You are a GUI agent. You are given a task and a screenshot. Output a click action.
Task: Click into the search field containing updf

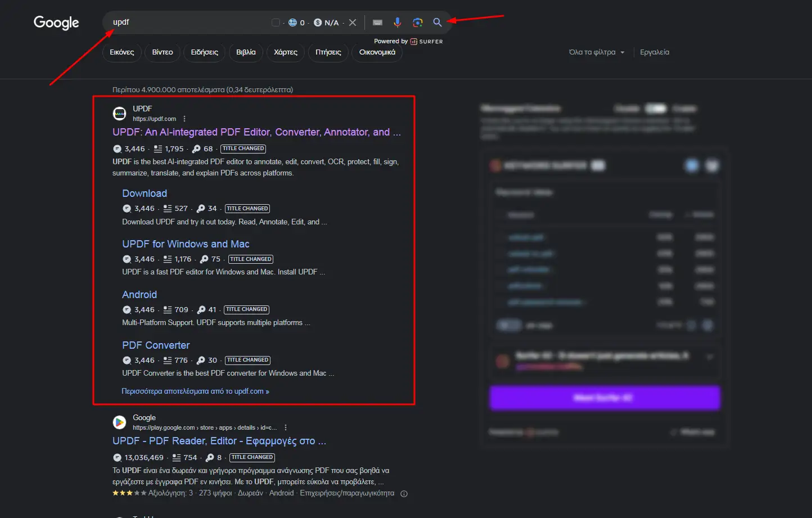coord(186,22)
